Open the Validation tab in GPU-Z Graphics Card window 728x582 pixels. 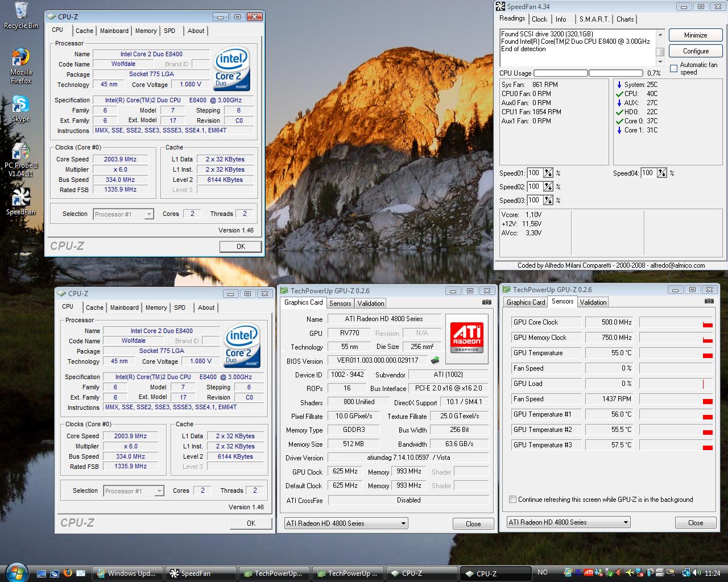tap(371, 304)
